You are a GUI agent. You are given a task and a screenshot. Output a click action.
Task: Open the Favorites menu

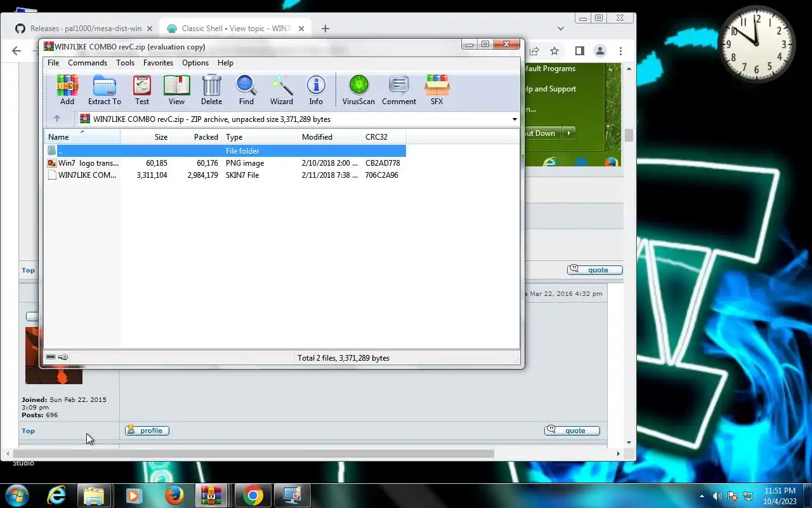click(158, 63)
